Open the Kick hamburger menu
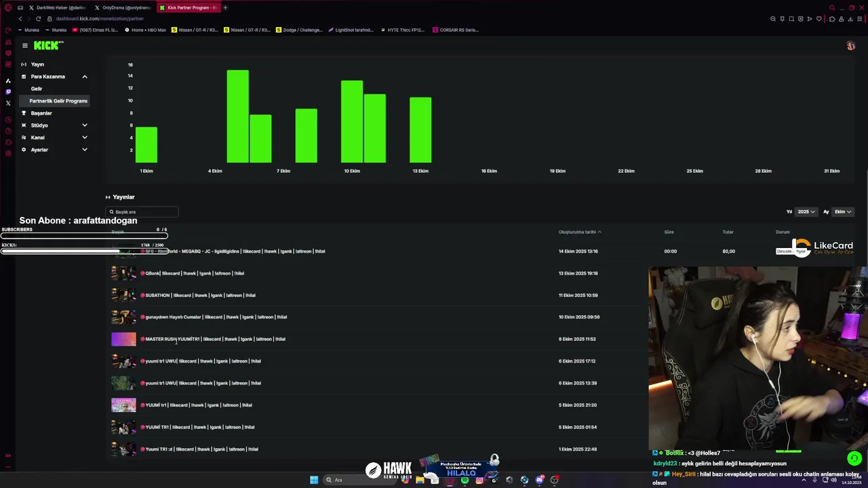Image resolution: width=868 pixels, height=488 pixels. (24, 45)
